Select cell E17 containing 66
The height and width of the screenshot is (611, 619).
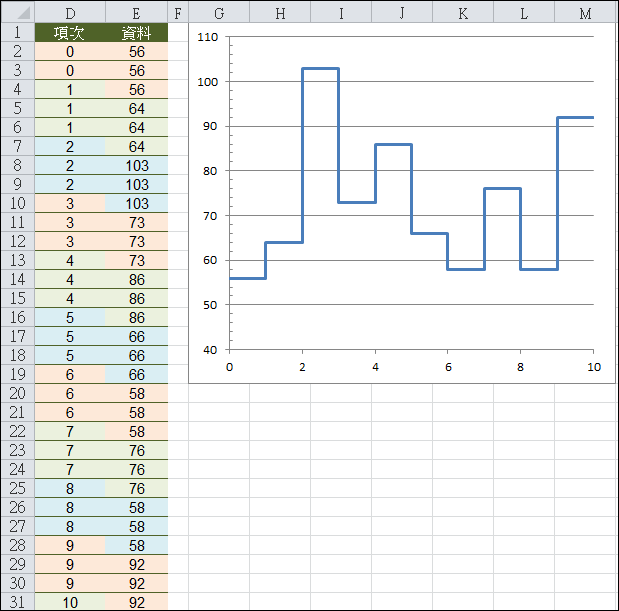coord(136,336)
